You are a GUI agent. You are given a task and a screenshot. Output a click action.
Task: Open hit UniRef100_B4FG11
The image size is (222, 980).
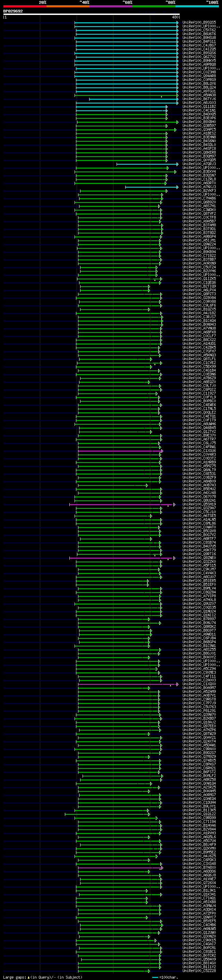pyautogui.click(x=199, y=41)
